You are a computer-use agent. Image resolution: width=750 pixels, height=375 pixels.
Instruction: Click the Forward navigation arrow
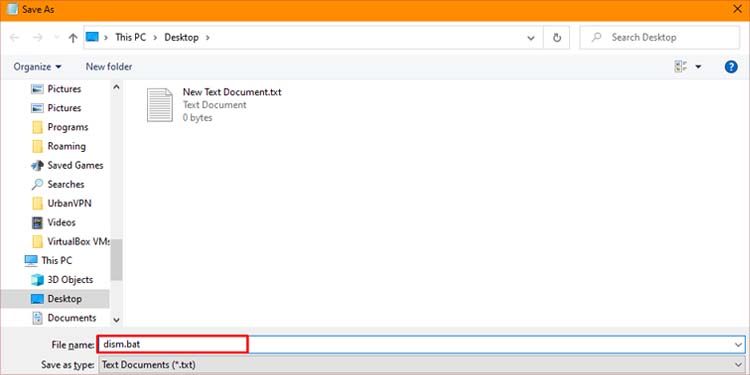click(38, 38)
